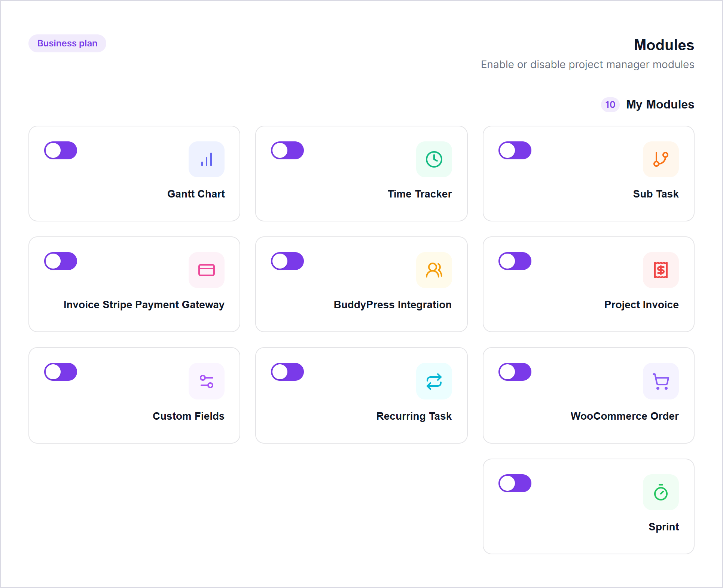Click the 'Enable or disable project manager modules' subtitle
The width and height of the screenshot is (723, 588).
pyautogui.click(x=588, y=65)
